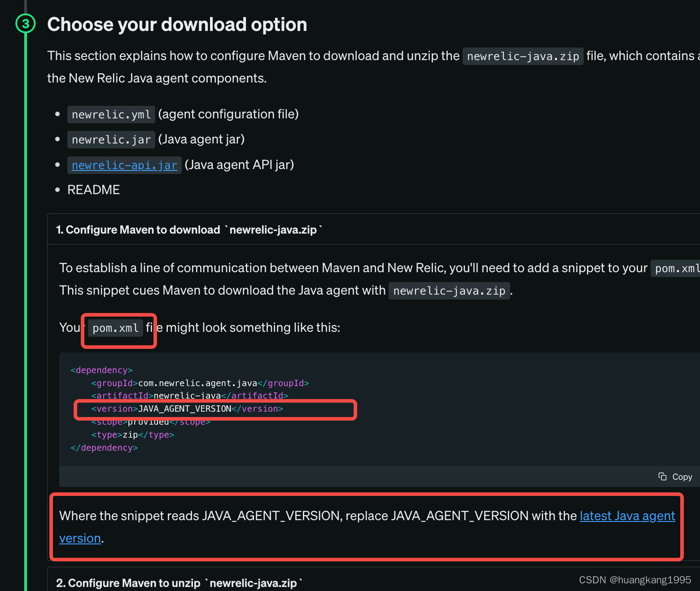This screenshot has height=591, width=700.
Task: Click the circled step number 3 indicator
Action: pyautogui.click(x=24, y=24)
